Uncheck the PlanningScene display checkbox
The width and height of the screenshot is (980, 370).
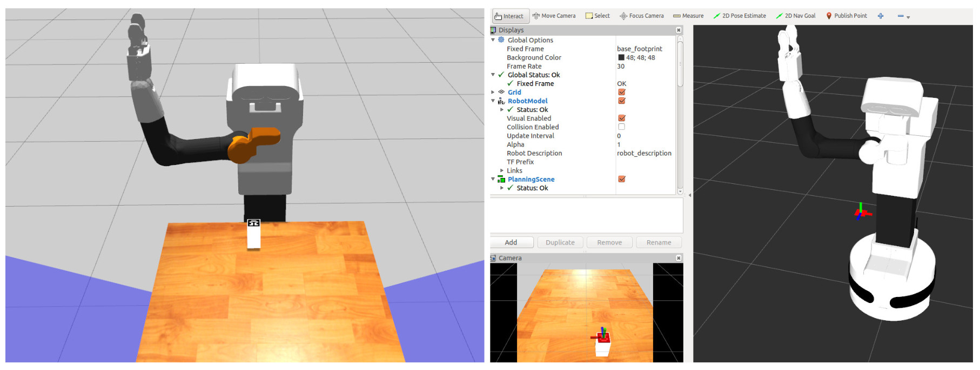pos(622,179)
